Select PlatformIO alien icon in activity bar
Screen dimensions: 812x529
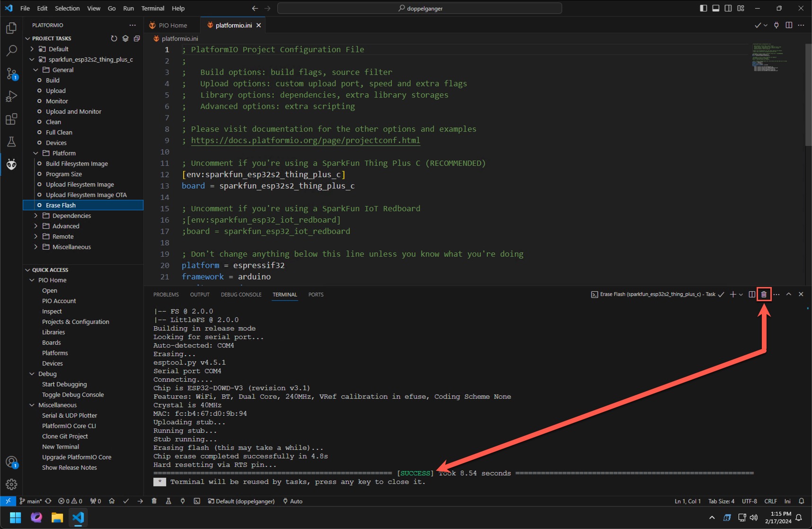11,164
